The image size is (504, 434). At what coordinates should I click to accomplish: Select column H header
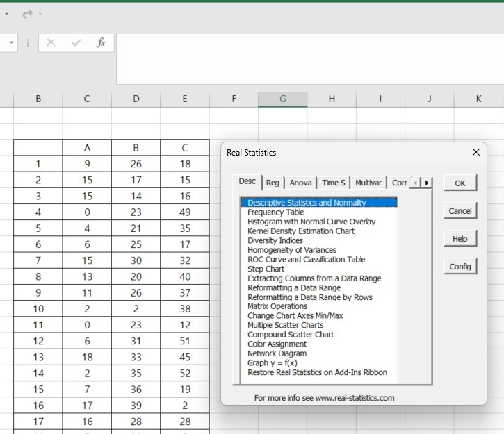pos(332,99)
